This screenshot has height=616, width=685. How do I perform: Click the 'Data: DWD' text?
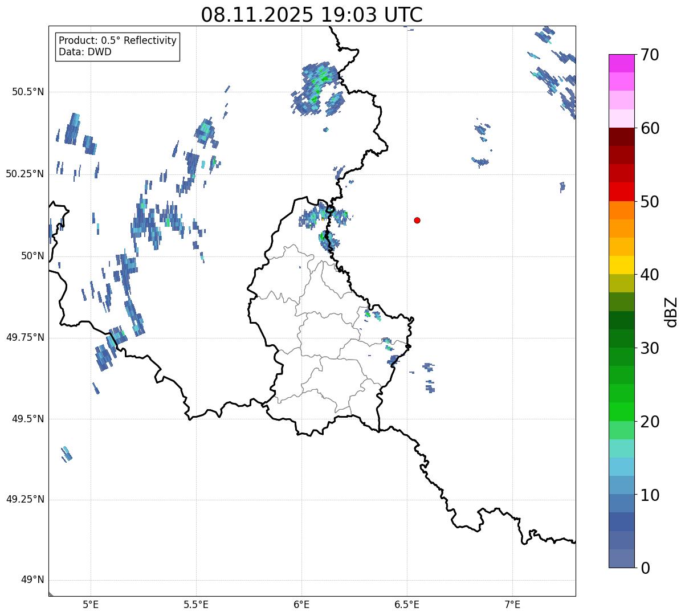(x=85, y=52)
